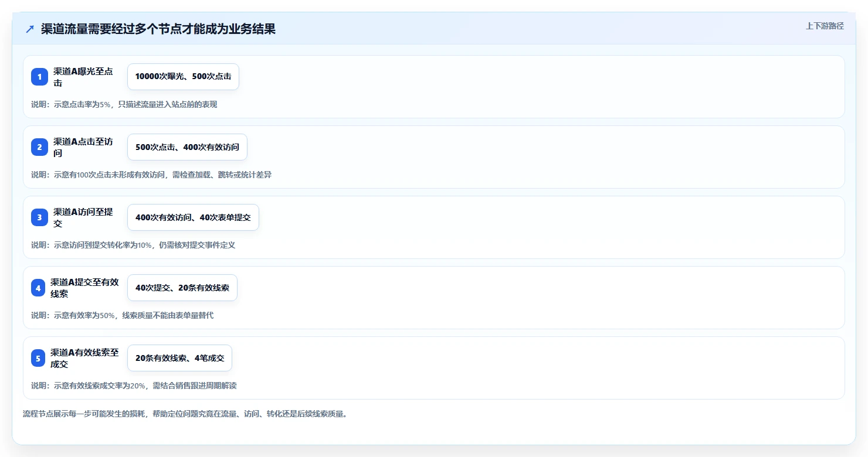
Task: Select the note 示意访问到提交转化率为10%
Action: click(133, 245)
